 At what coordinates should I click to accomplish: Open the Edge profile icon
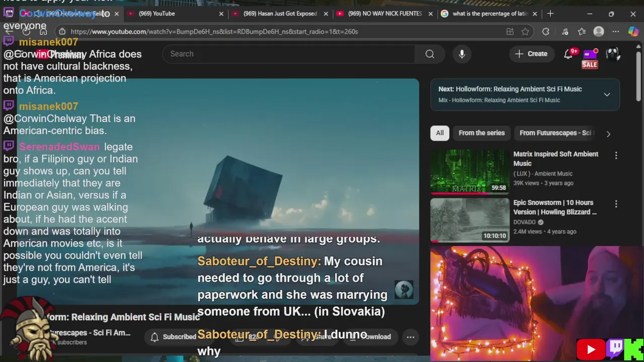coord(599,31)
